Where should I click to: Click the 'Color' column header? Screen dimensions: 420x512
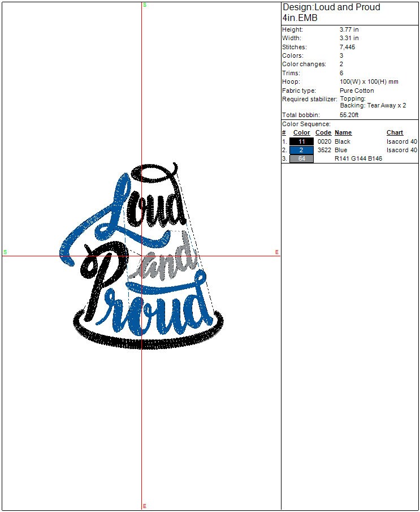[301, 132]
